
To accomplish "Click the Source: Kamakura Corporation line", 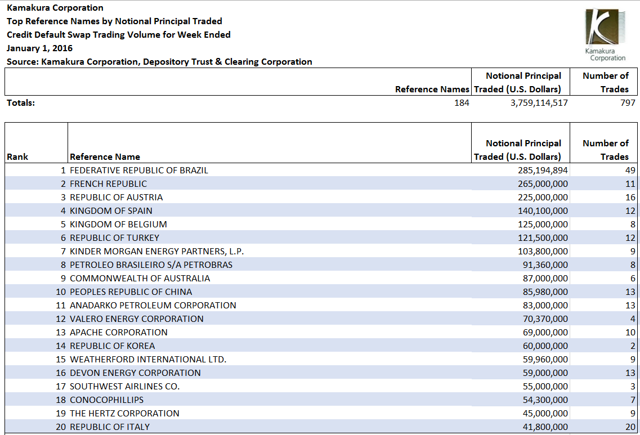I will 160,62.
